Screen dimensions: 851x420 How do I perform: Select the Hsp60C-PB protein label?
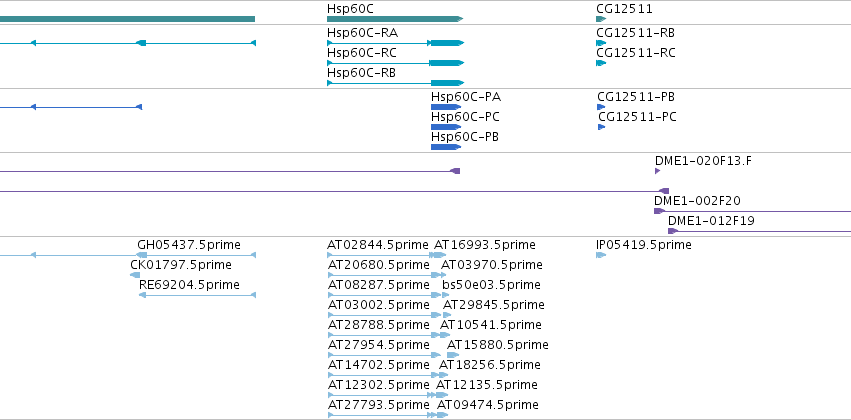pos(465,137)
